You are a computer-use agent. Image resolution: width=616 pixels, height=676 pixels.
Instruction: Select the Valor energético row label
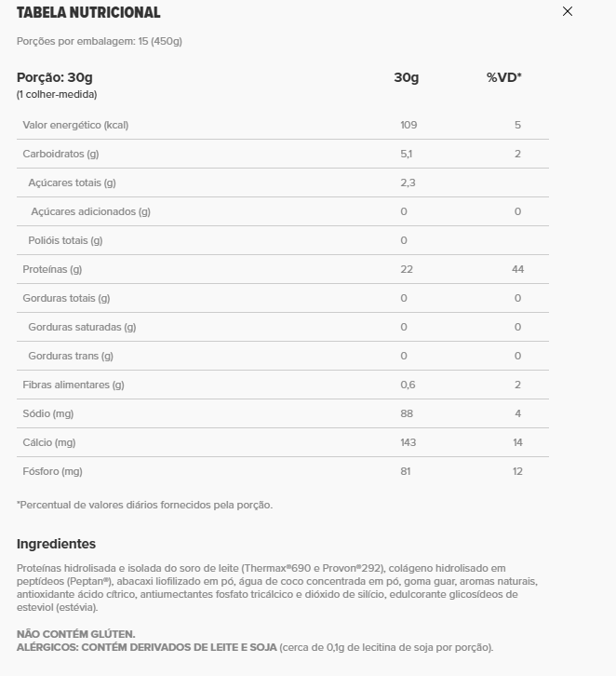pos(75,125)
